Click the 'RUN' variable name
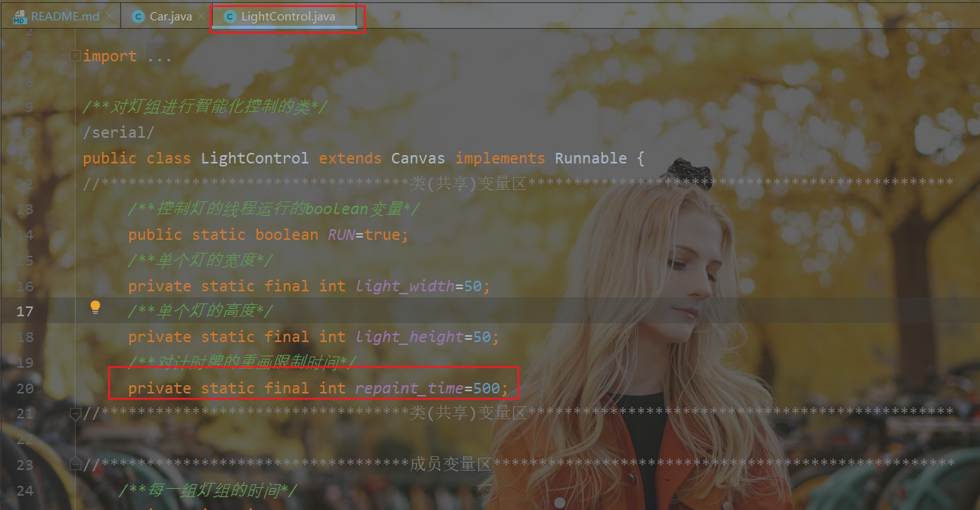Viewport: 980px width, 510px height. click(341, 235)
